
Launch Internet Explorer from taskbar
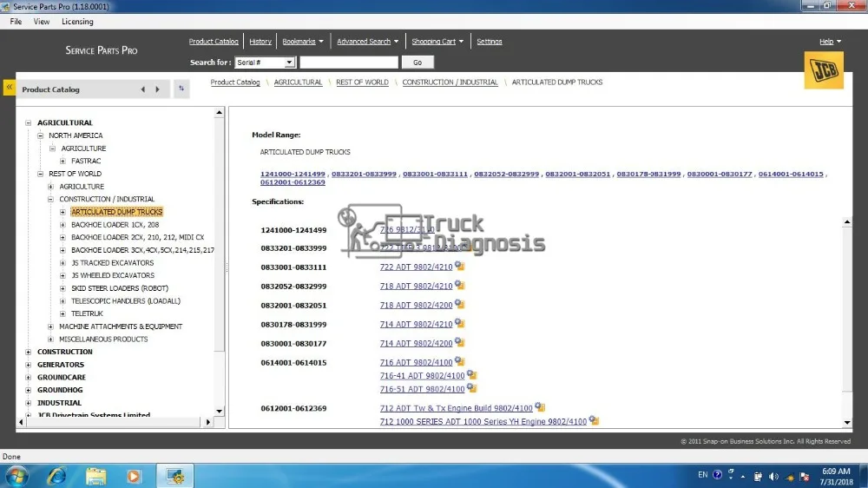[x=57, y=476]
